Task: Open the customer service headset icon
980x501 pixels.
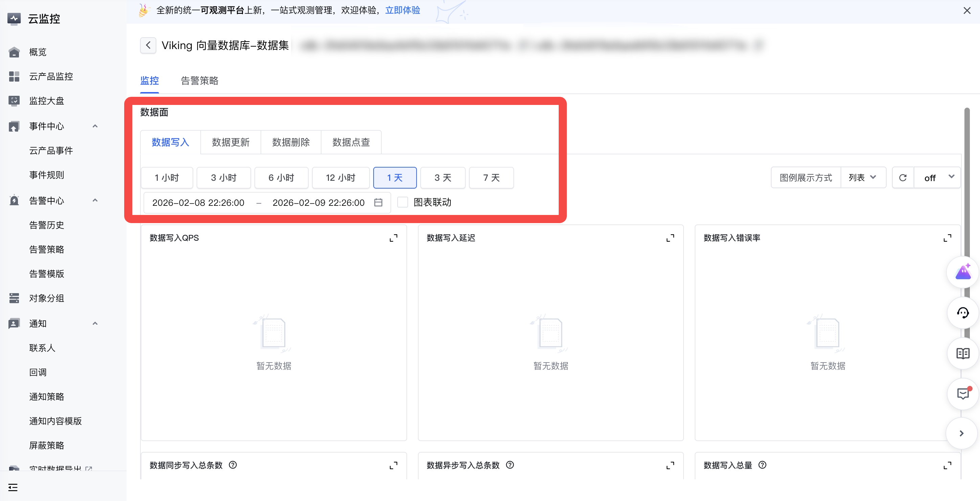Action: pos(962,313)
